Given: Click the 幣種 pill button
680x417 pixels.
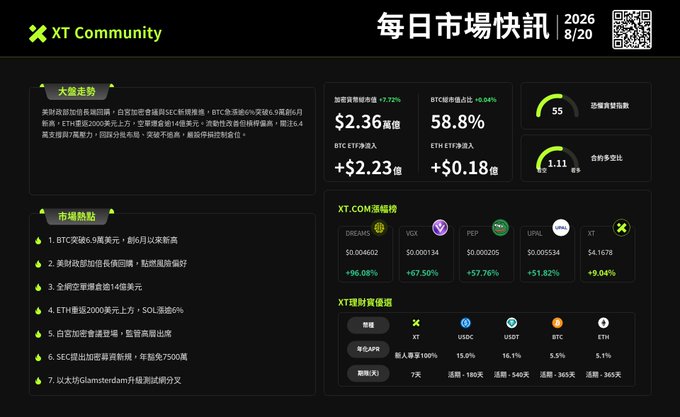Looking at the screenshot, I should (x=368, y=325).
